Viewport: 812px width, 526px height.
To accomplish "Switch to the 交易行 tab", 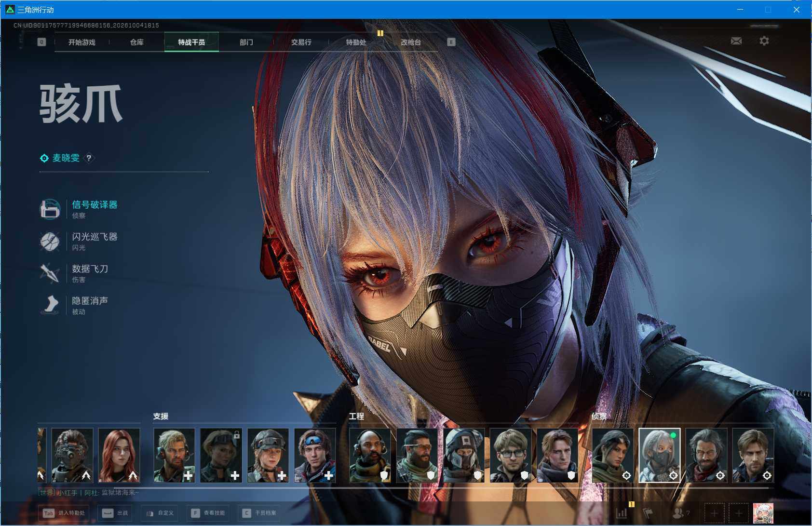I will (301, 42).
